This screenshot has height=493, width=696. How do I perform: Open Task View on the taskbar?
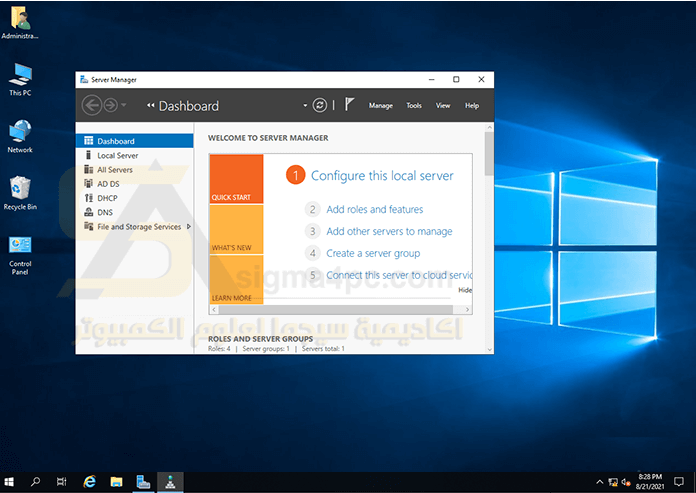[62, 482]
